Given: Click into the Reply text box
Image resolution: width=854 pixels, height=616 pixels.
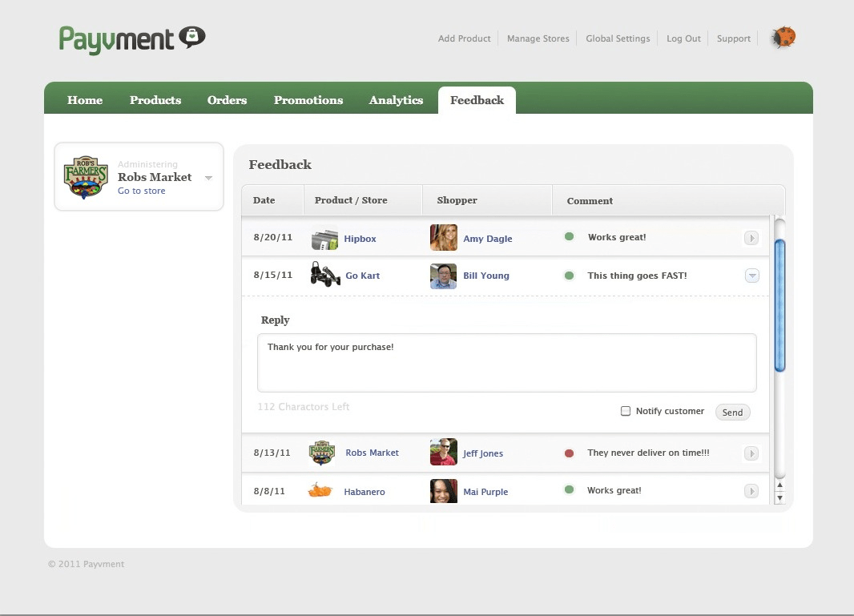Looking at the screenshot, I should pos(506,363).
